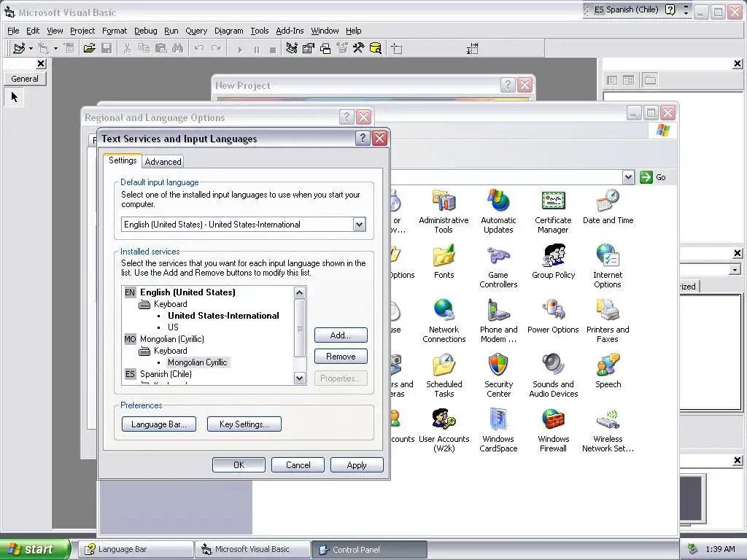Open Network Connections icon
This screenshot has height=560, width=747.
pyautogui.click(x=444, y=322)
